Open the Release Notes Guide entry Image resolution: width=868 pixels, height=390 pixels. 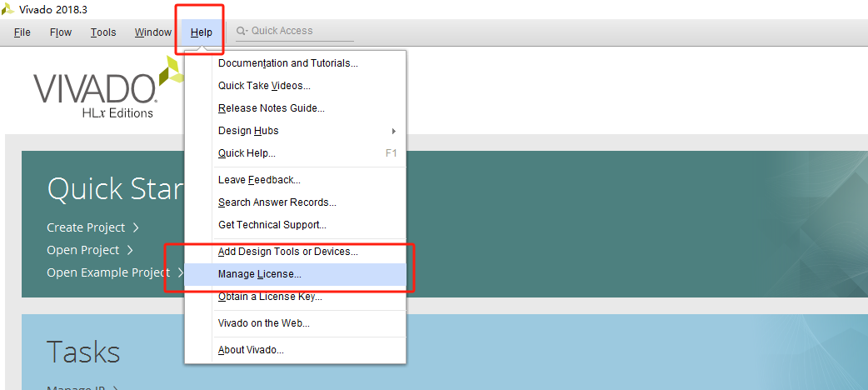pyautogui.click(x=295, y=108)
